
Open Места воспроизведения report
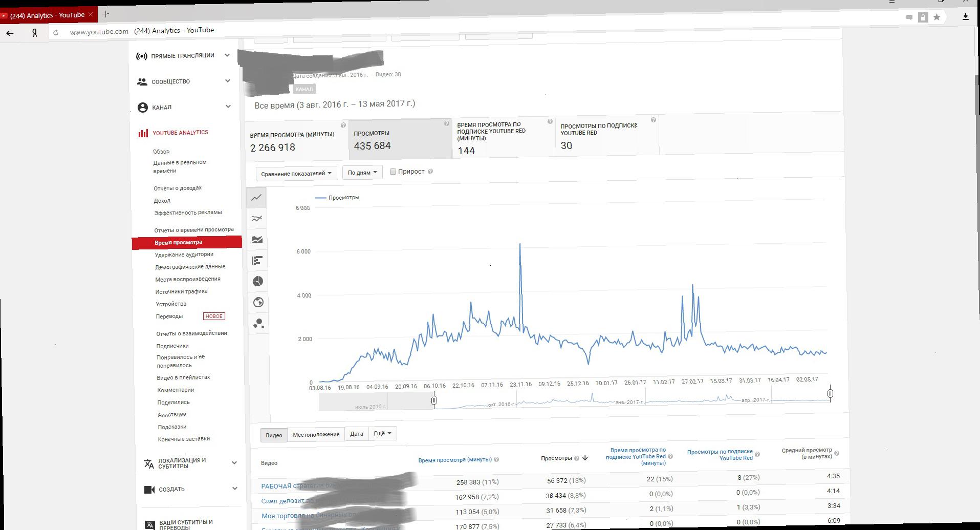point(188,279)
